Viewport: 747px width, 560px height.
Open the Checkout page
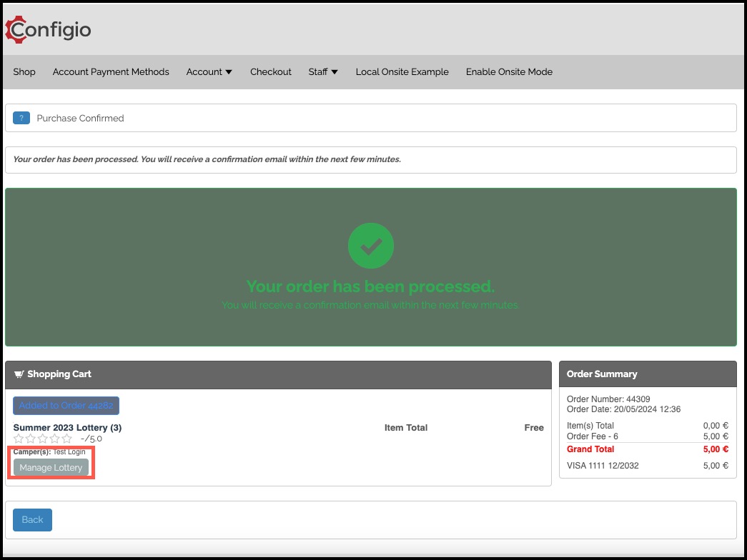point(271,72)
